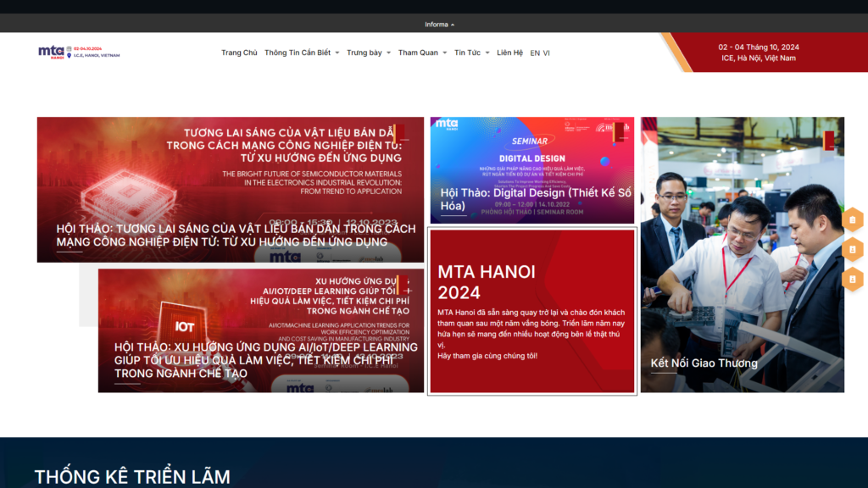
Task: Open the Liên Hệ page
Action: pyautogui.click(x=509, y=53)
